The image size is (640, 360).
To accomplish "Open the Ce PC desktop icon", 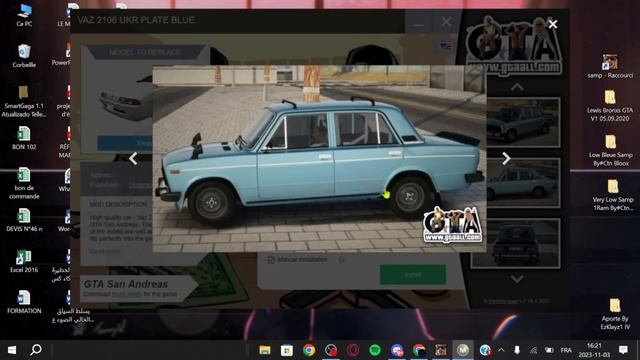I will (24, 16).
